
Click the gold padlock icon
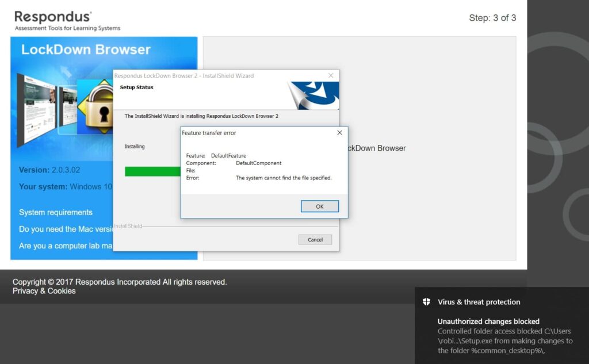[x=98, y=106]
